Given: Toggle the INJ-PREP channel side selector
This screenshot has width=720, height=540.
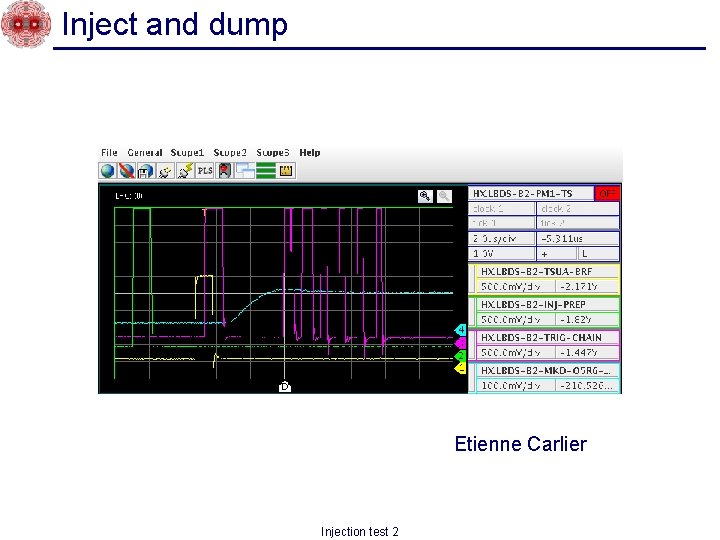Looking at the screenshot, I should pos(472,312).
